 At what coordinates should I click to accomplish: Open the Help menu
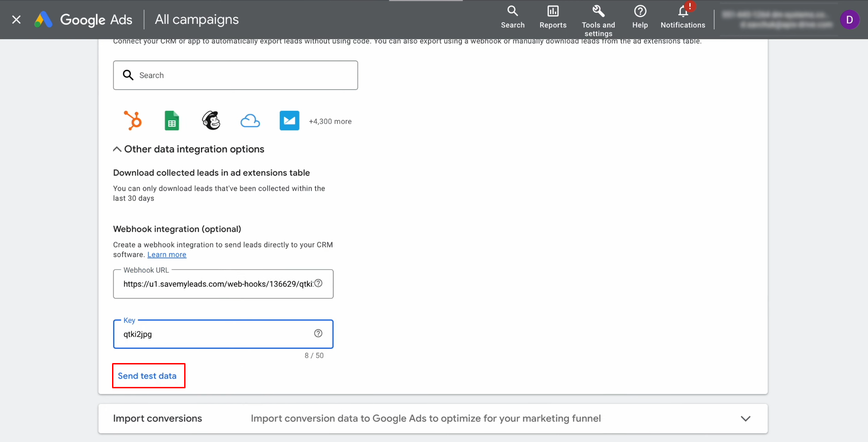640,17
